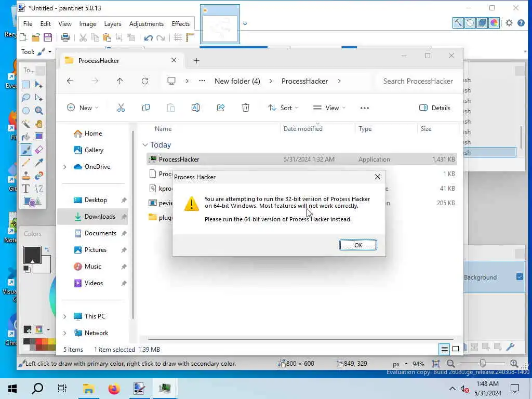Screen dimensions: 532x399
Task: Open the New dropdown in Explorer
Action: pyautogui.click(x=83, y=108)
